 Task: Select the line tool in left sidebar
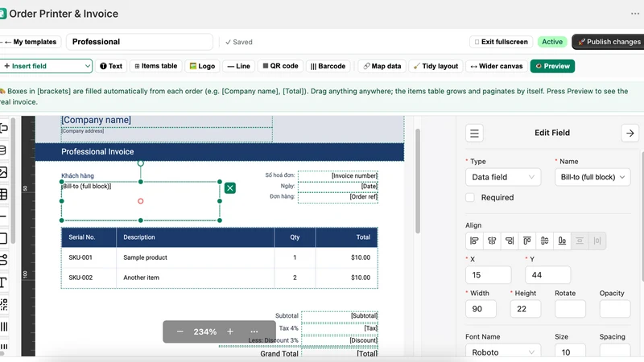tap(3, 216)
